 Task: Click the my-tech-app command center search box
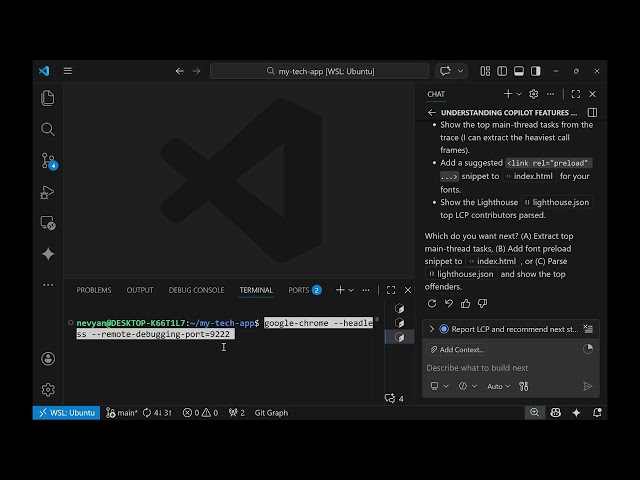click(x=320, y=71)
